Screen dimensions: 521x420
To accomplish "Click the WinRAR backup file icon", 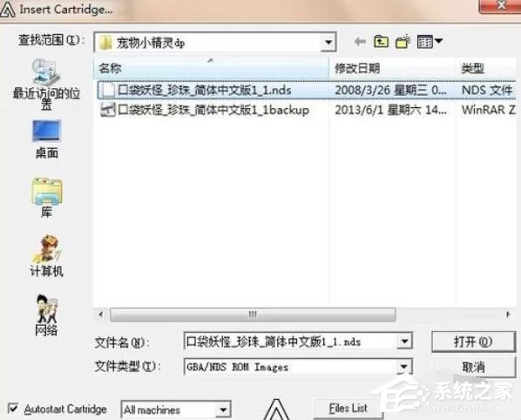I will point(108,110).
